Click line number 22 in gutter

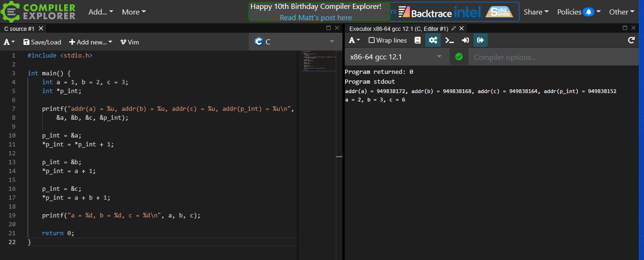coord(12,242)
